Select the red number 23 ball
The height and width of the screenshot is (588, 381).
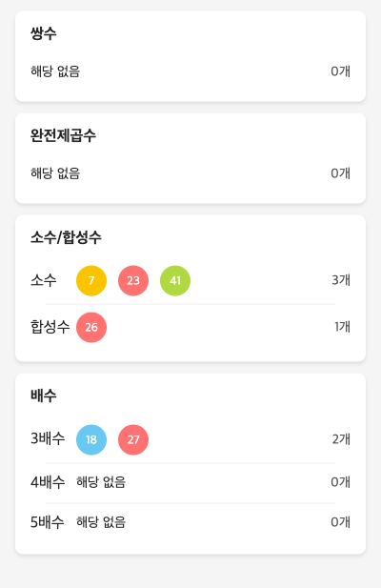click(133, 280)
